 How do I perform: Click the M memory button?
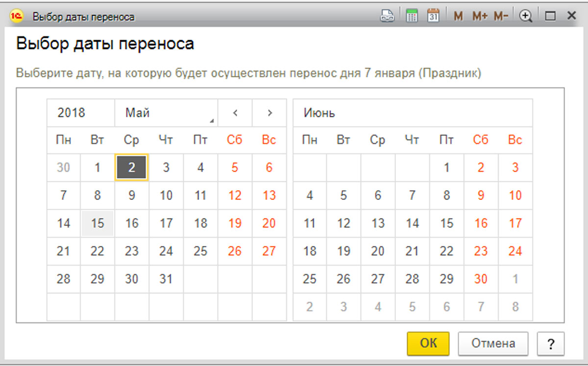[458, 16]
